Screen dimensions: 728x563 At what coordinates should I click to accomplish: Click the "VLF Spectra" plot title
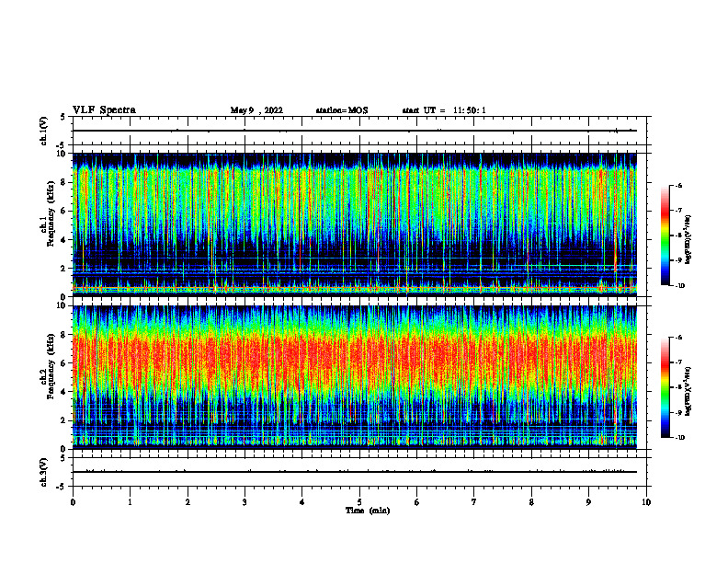coord(104,110)
